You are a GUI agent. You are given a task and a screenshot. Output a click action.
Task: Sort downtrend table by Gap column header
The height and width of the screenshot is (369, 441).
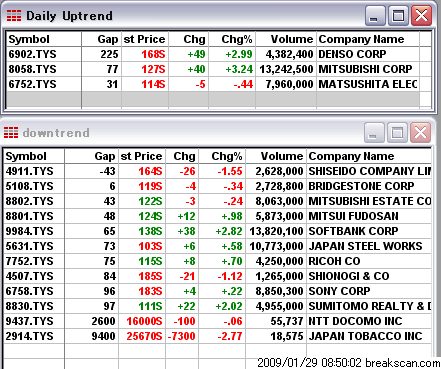(x=92, y=156)
